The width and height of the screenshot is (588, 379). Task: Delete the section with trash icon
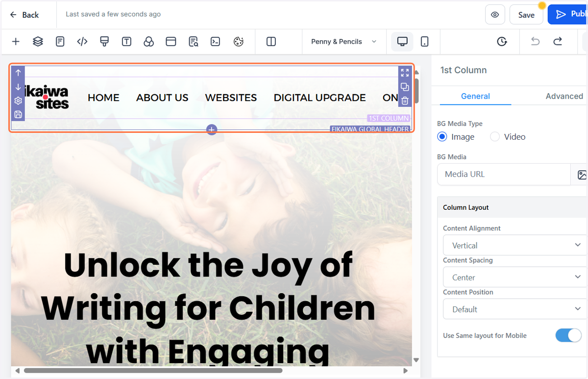tap(405, 101)
